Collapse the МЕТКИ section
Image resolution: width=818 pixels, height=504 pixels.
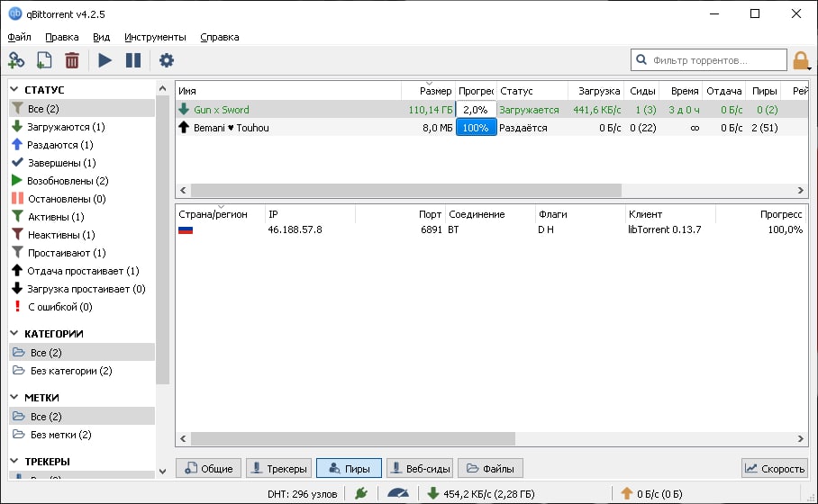coord(14,397)
